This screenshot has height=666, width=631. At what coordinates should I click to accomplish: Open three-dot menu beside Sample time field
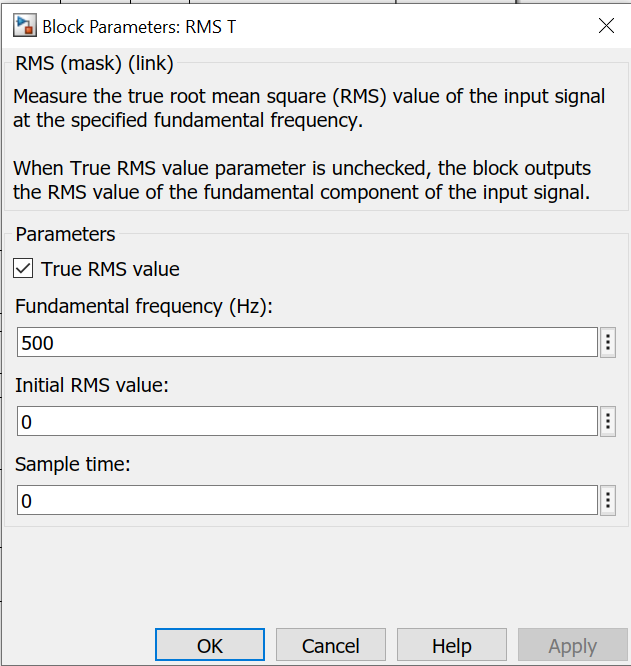(x=608, y=500)
